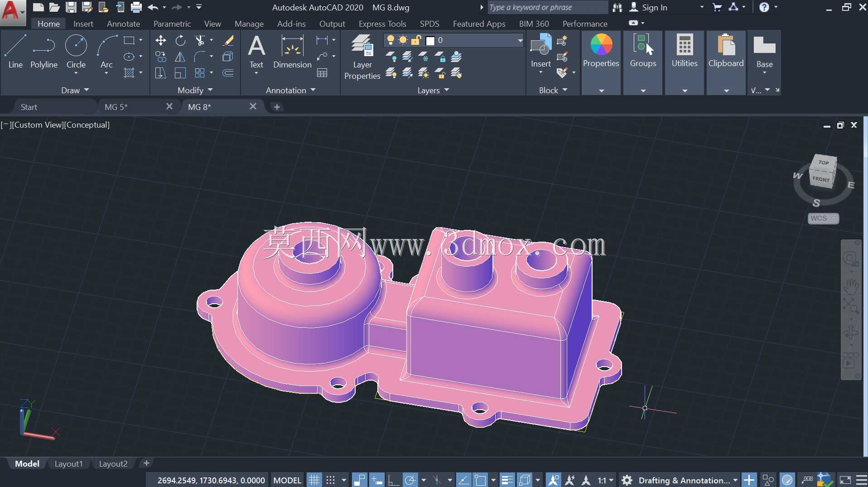Image resolution: width=868 pixels, height=487 pixels.
Task: Toggle Ortho mode in status bar
Action: 393,480
